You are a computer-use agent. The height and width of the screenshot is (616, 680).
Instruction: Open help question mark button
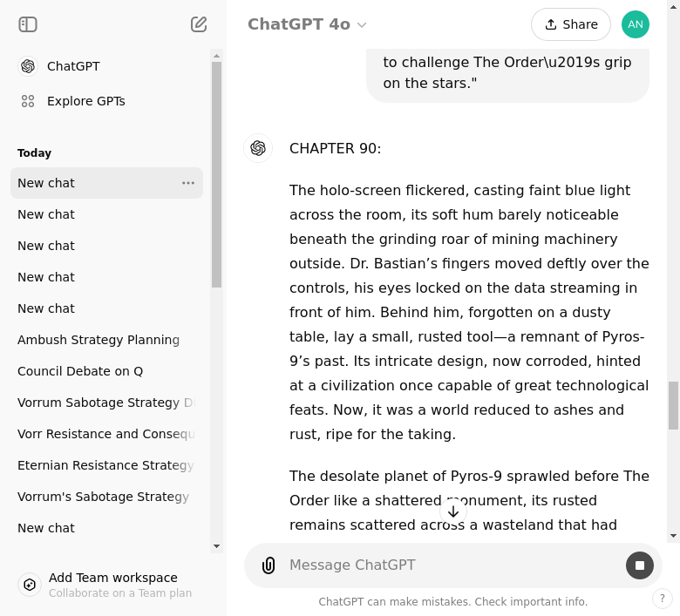click(x=663, y=599)
